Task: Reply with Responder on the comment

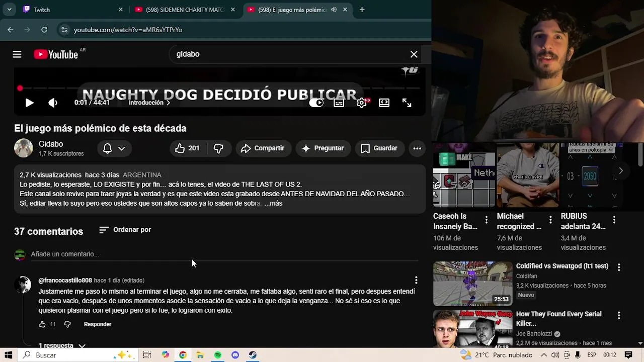Action: click(x=98, y=324)
